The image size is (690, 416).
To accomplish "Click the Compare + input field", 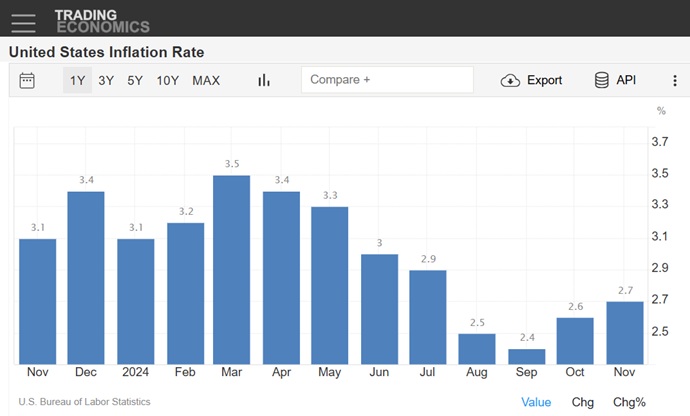I will coord(387,80).
